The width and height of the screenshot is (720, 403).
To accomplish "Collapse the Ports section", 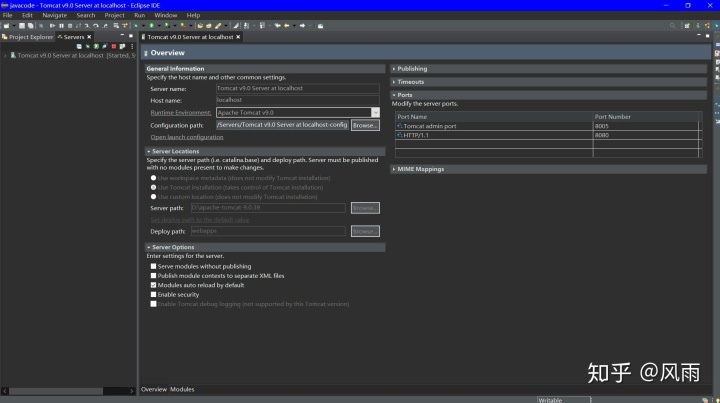I will tap(394, 95).
